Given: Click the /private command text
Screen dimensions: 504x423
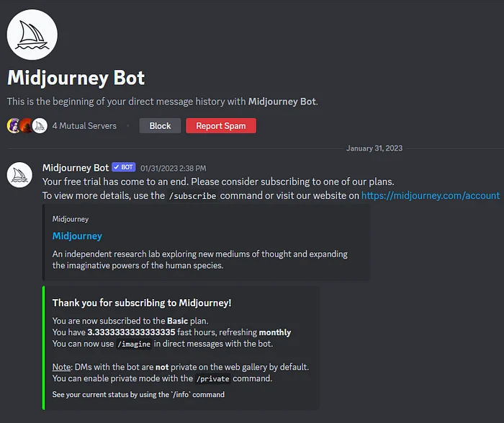Looking at the screenshot, I should (x=212, y=379).
